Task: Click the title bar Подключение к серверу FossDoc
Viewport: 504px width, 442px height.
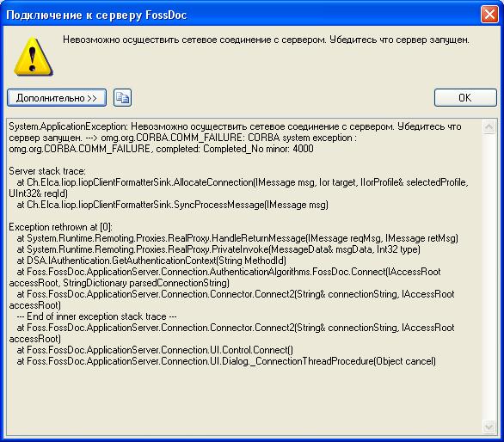Action: (96, 15)
